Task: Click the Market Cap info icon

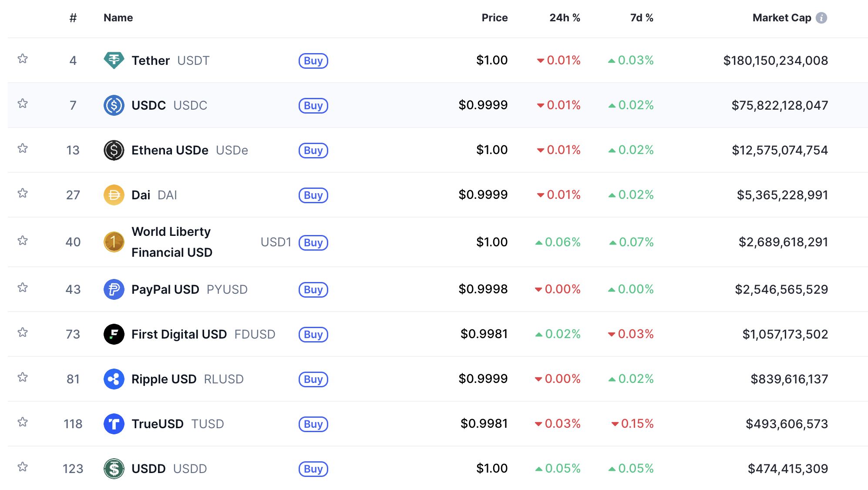Action: (821, 18)
